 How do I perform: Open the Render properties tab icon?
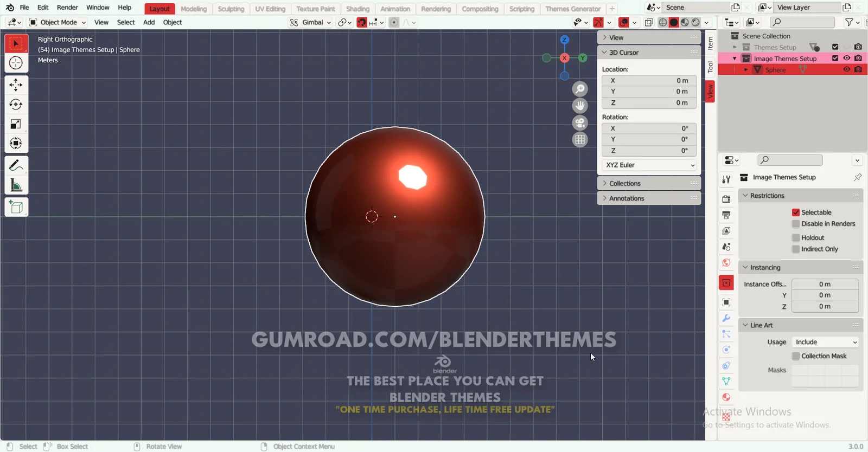[726, 199]
